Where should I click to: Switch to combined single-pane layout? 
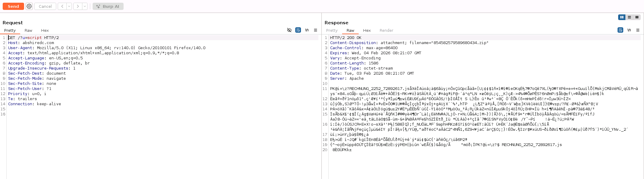click(637, 17)
